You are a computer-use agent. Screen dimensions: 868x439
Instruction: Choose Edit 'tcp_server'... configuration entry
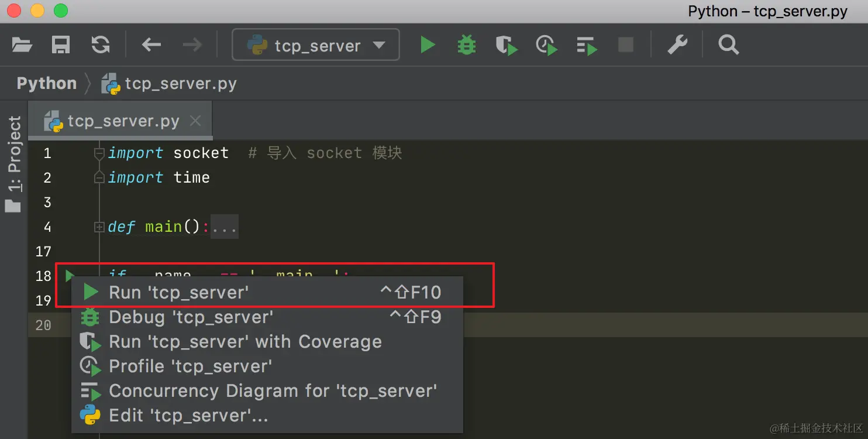point(267,415)
